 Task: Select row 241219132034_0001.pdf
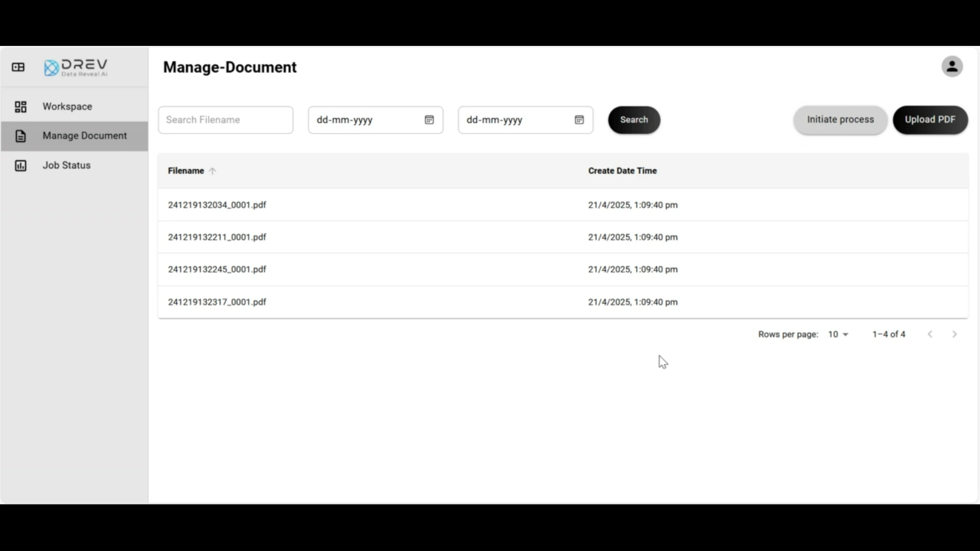pos(217,205)
